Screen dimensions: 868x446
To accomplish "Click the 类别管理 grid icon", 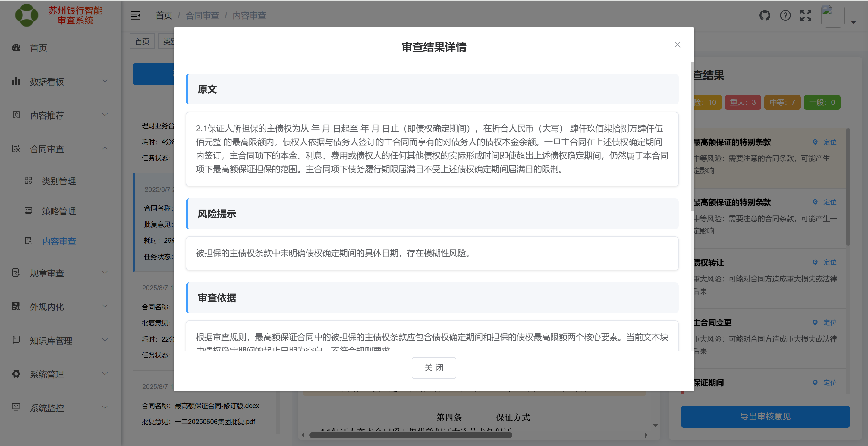I will 28,181.
